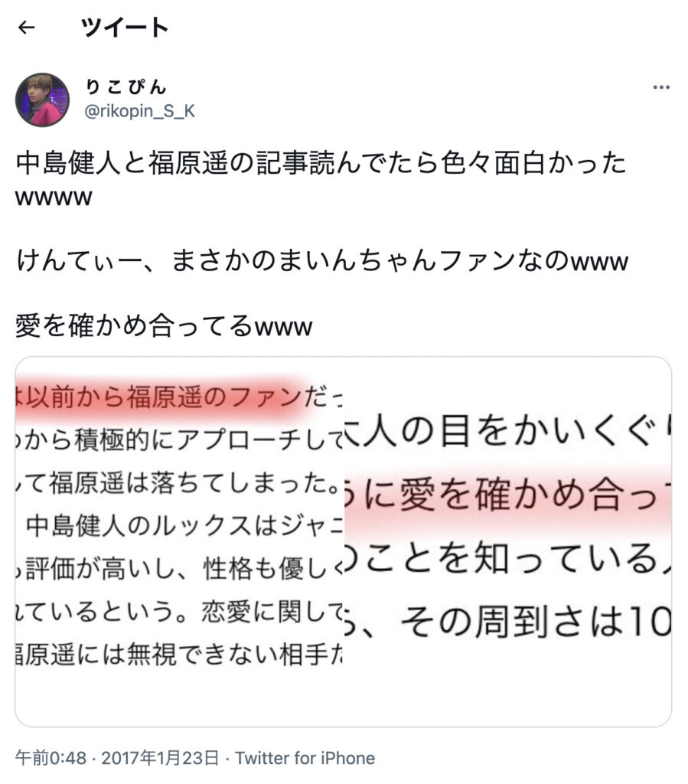Open the three-dot more options menu
Image resolution: width=688 pixels, height=784 pixels.
[x=661, y=87]
